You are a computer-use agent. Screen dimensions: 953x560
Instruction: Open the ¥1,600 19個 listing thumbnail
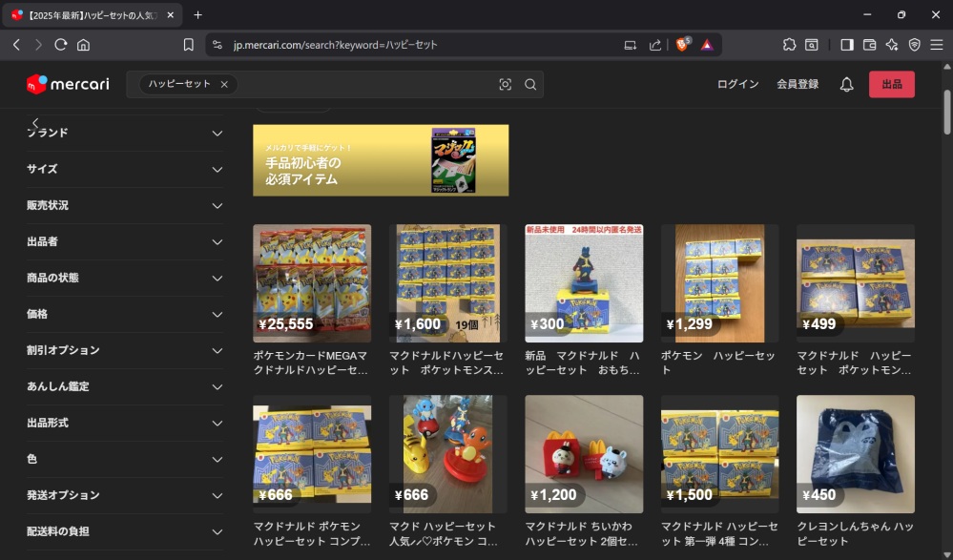click(448, 283)
